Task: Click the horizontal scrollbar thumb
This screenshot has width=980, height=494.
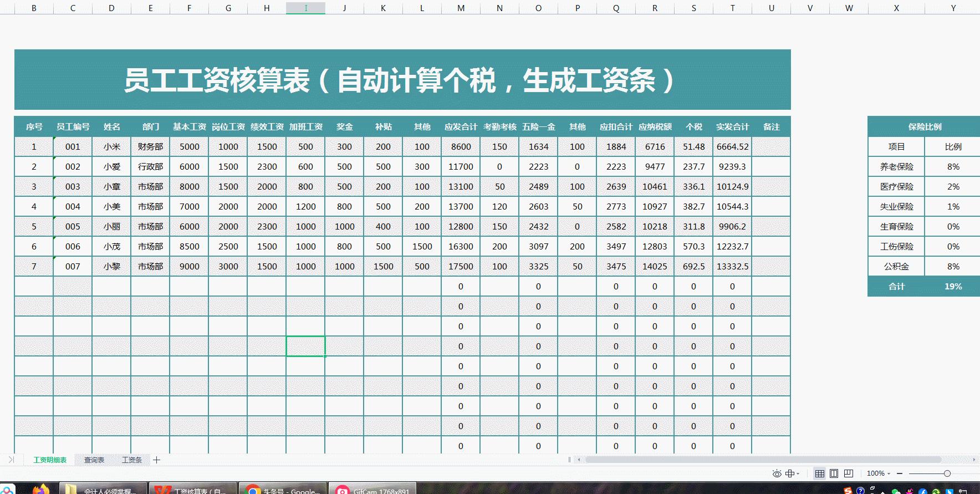Action: click(763, 460)
